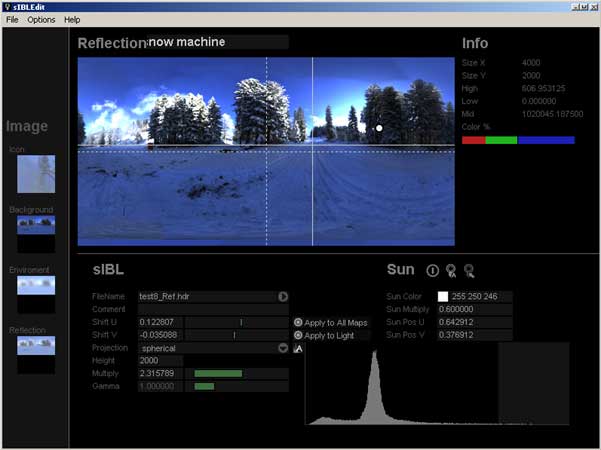The image size is (601, 450).
Task: Click the Gamma value 1.000000
Action: pos(160,386)
